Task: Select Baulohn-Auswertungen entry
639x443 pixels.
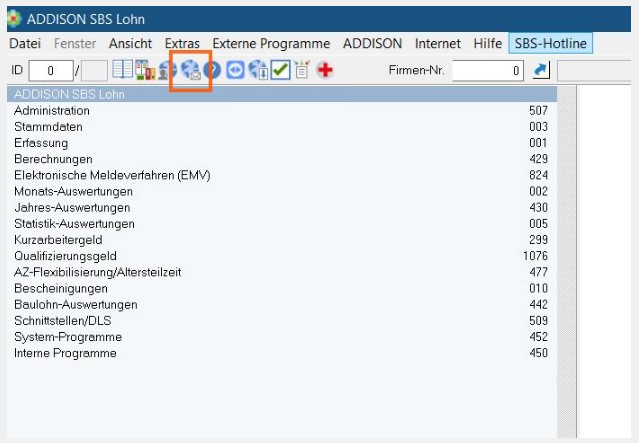Action: tap(282, 304)
